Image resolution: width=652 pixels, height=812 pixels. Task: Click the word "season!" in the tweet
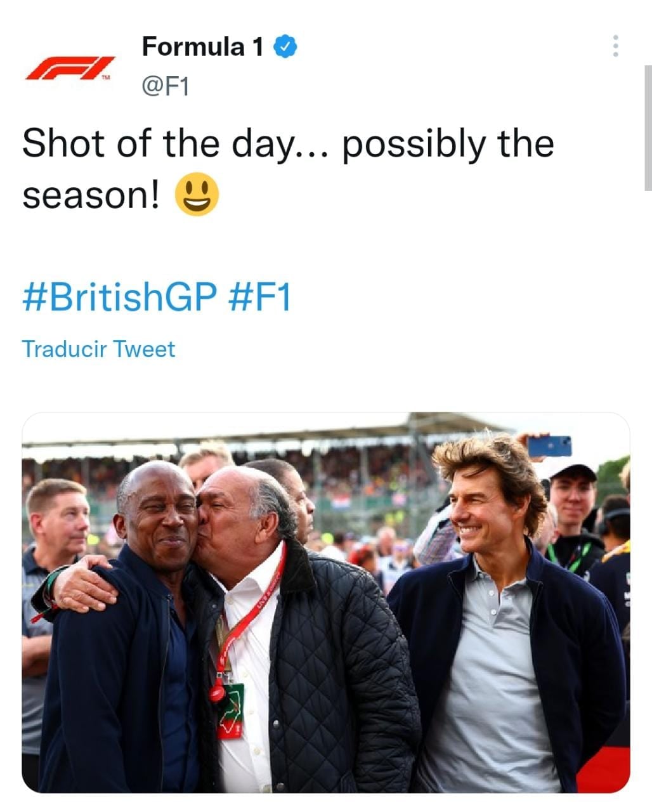click(x=91, y=195)
